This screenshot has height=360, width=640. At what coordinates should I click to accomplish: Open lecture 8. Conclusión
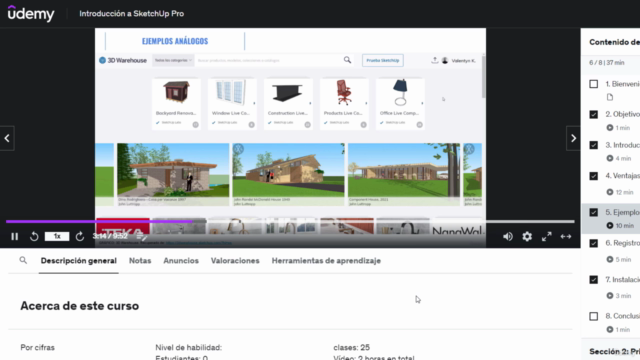(x=622, y=316)
